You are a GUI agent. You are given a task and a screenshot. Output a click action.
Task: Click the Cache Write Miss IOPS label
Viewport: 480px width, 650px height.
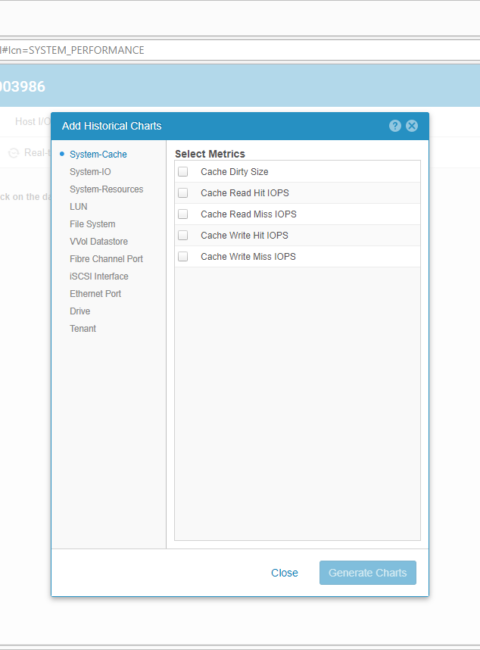click(248, 257)
